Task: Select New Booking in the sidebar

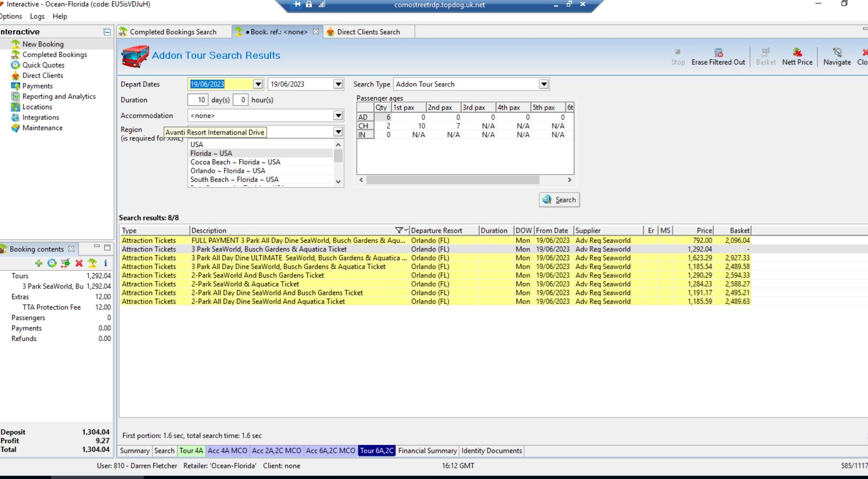Action: [43, 44]
